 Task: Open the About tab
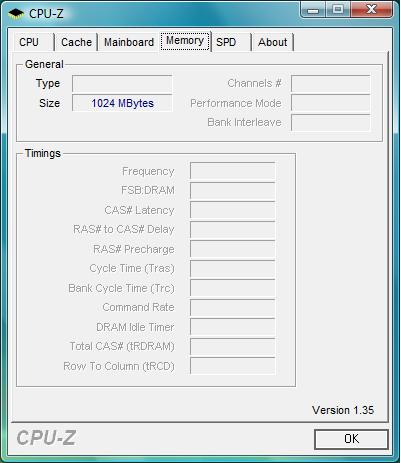[x=272, y=42]
